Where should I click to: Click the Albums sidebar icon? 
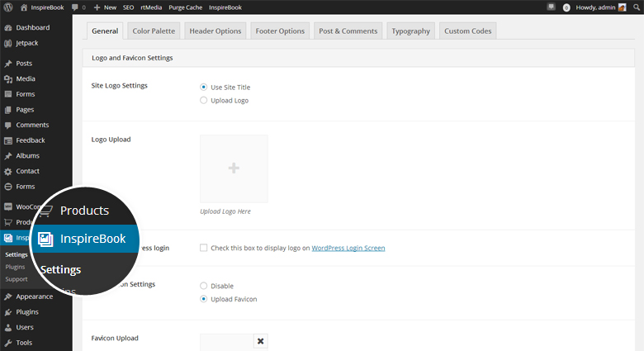(x=8, y=156)
